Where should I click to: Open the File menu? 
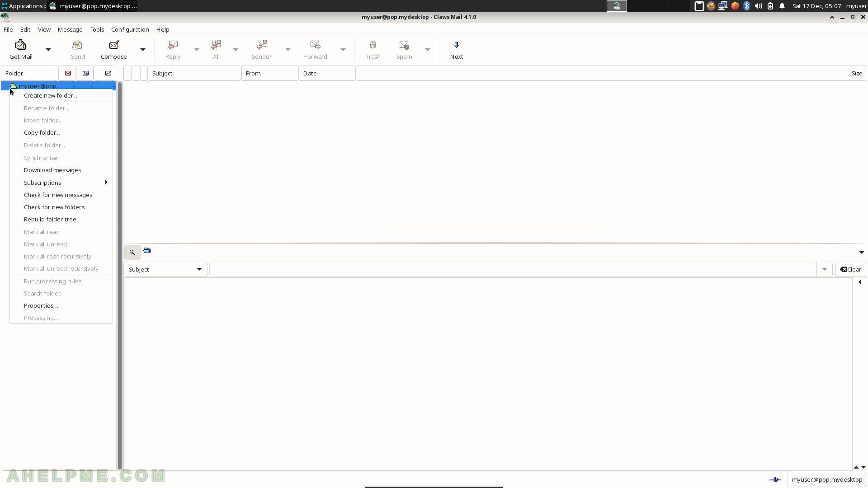(x=8, y=29)
